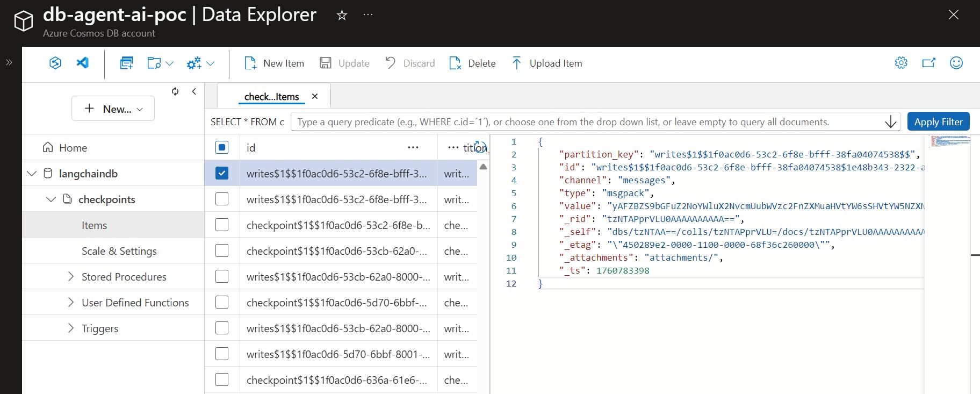Open the filter predicate dropdown arrow

click(890, 122)
